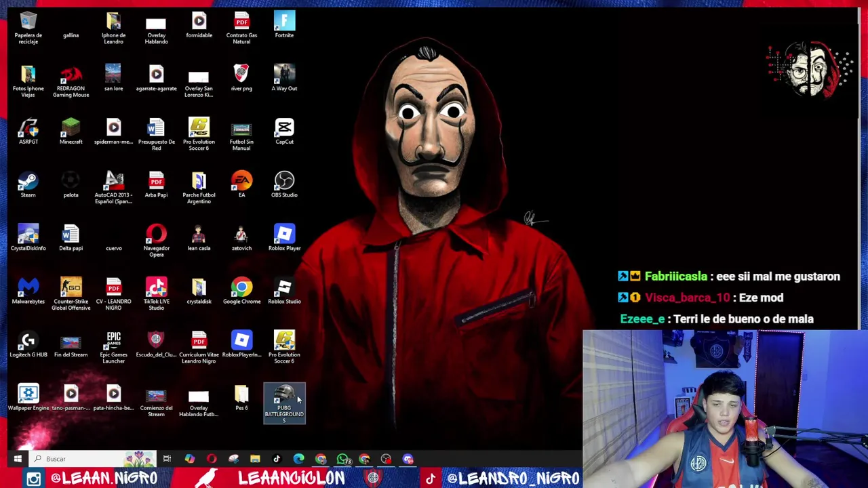Launch Roblox Studio
Screen dimensions: 868x488
tap(284, 291)
